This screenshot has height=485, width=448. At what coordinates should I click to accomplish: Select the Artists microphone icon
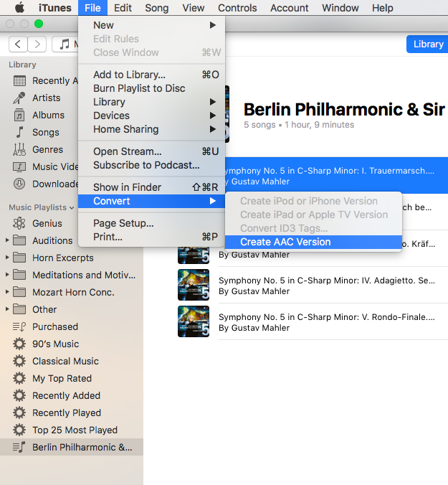tap(19, 98)
